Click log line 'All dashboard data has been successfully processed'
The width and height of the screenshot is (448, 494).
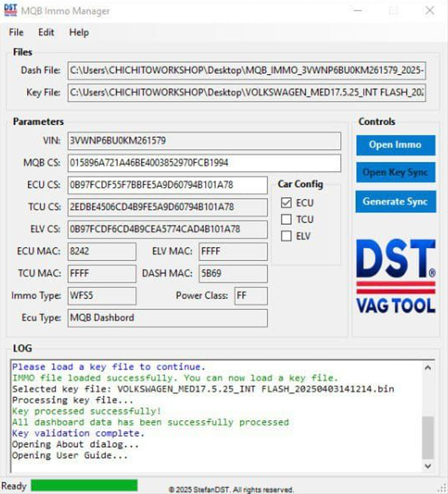[x=150, y=422]
